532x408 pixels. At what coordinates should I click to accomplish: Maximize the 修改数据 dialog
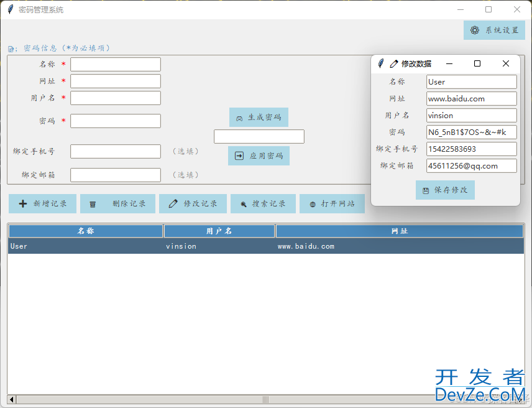pos(477,63)
